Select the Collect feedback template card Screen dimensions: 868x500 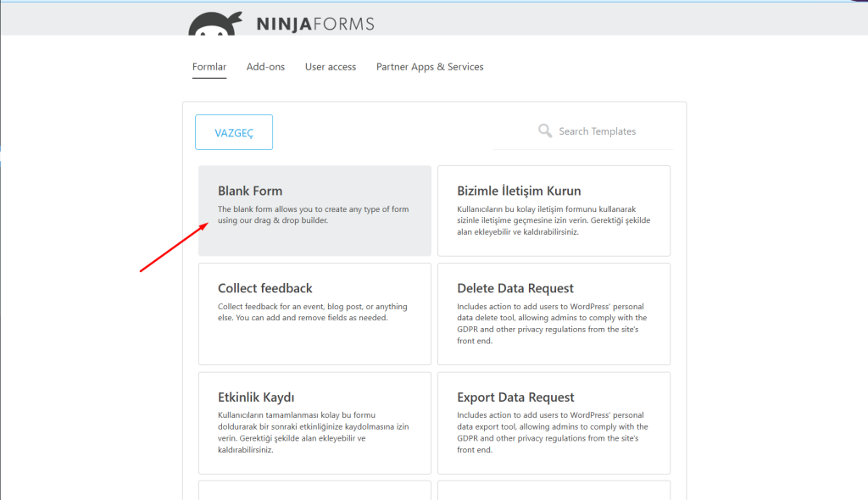[x=314, y=314]
